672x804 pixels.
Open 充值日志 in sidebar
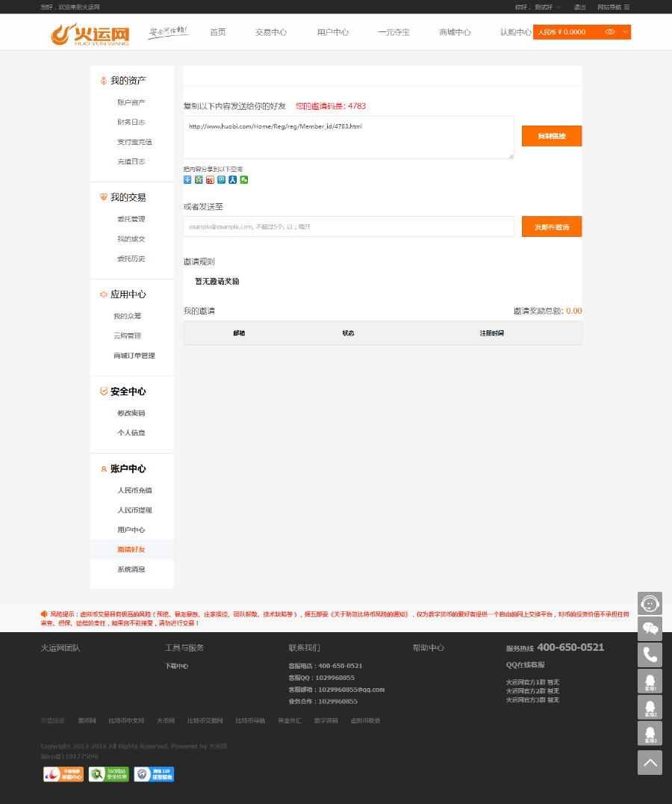pyautogui.click(x=131, y=161)
